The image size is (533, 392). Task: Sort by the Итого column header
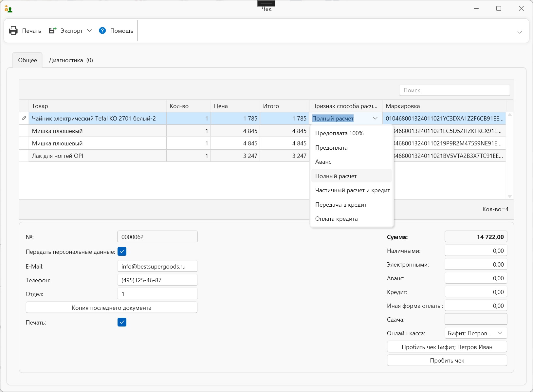(x=285, y=106)
